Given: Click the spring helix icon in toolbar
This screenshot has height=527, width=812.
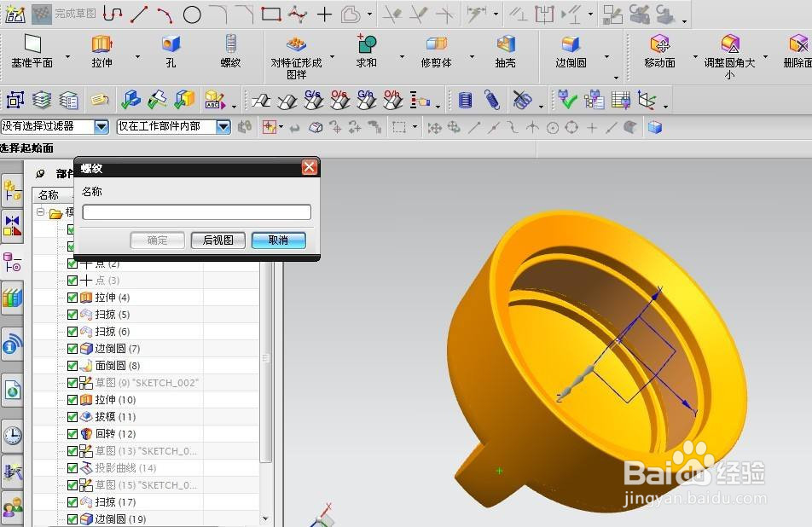Looking at the screenshot, I should pos(491,100).
